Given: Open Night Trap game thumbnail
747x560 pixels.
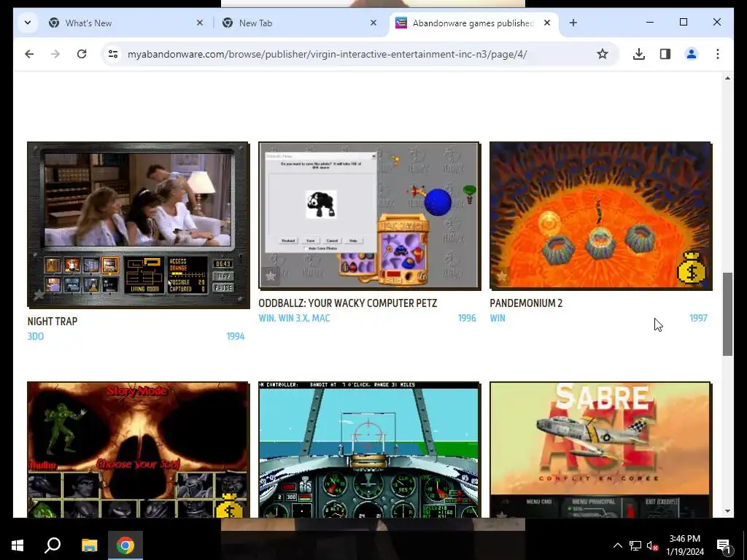Looking at the screenshot, I should 138,225.
